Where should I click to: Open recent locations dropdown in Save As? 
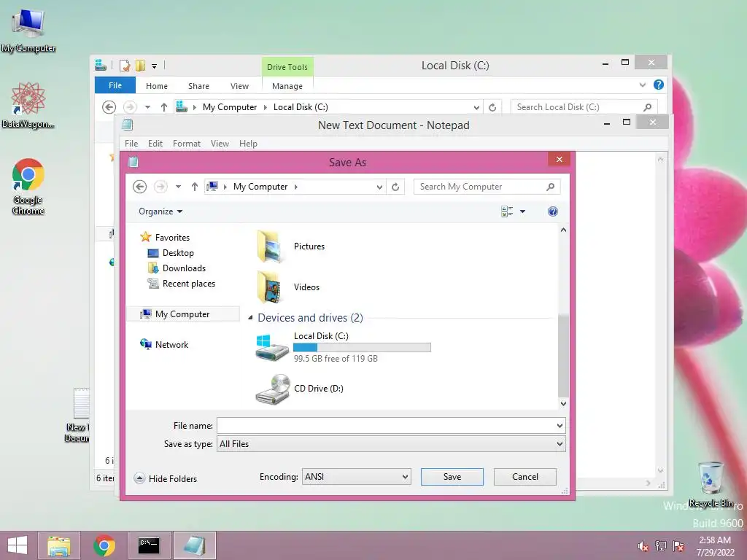coord(178,187)
